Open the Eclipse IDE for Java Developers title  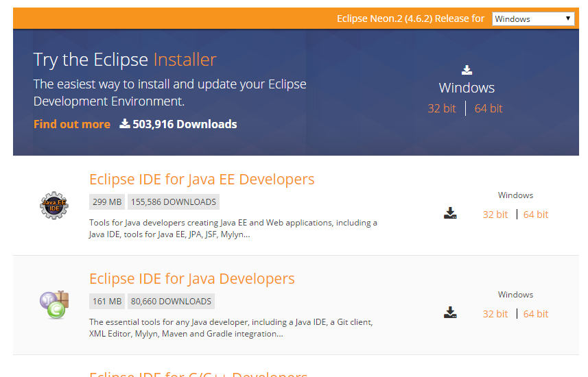point(192,278)
